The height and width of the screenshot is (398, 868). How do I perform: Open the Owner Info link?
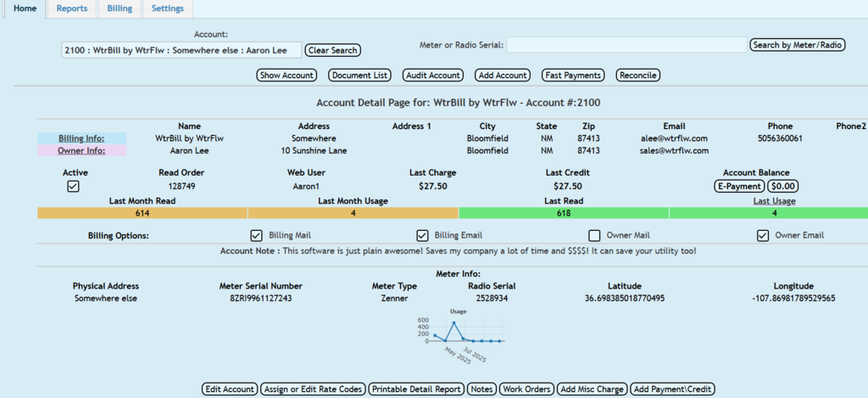coord(81,151)
